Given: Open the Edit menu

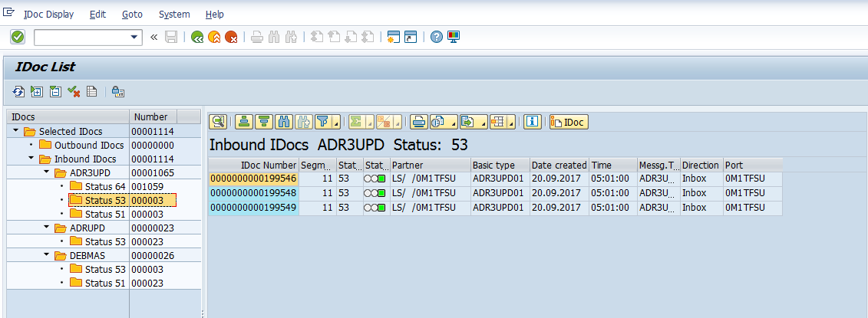Looking at the screenshot, I should coord(97,15).
